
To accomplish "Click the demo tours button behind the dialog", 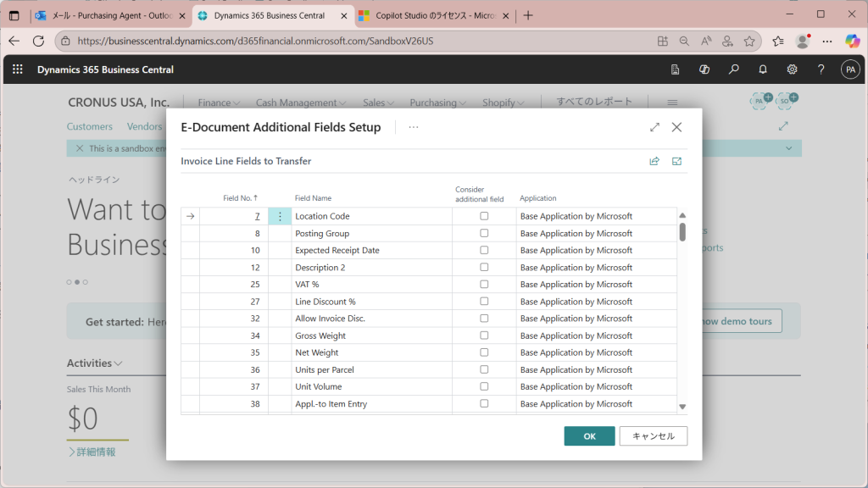I will coord(742,321).
